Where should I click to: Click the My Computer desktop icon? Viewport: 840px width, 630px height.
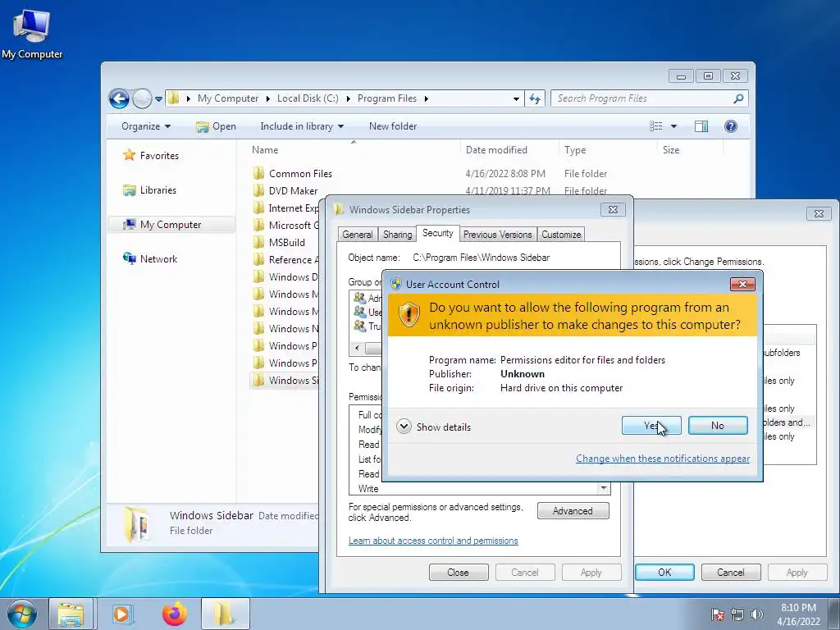[32, 33]
